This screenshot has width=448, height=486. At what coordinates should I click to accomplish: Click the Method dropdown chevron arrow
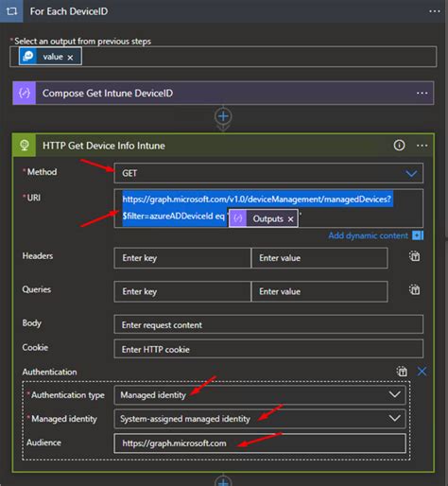(x=411, y=173)
